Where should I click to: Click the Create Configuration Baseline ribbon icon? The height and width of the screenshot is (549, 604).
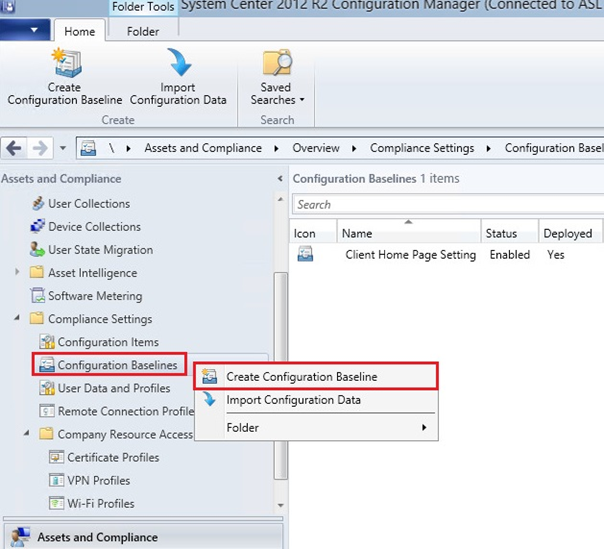64,66
